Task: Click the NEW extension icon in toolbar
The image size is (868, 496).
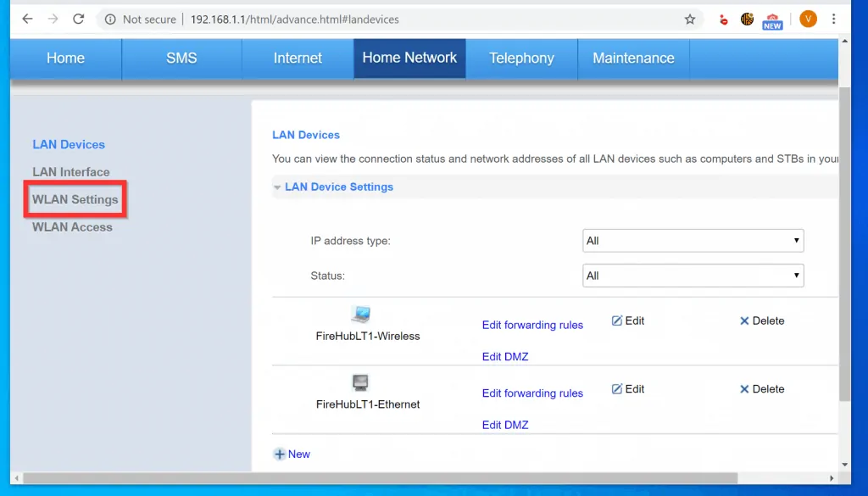Action: tap(771, 20)
